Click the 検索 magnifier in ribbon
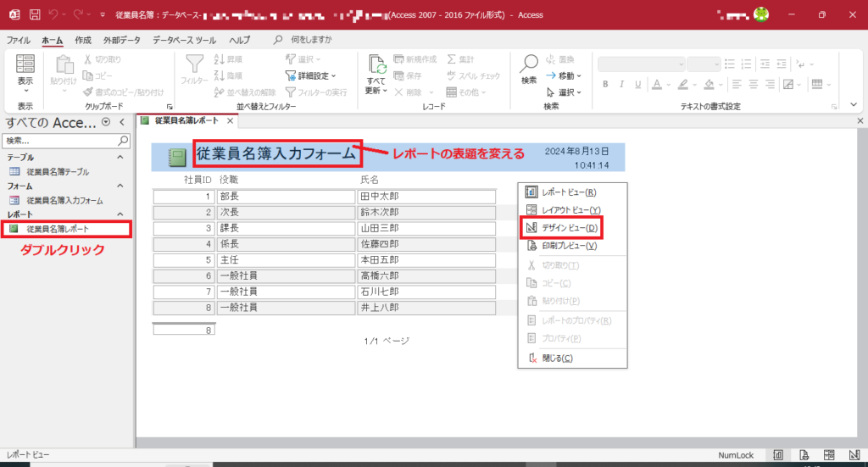This screenshot has height=467, width=868. (529, 64)
